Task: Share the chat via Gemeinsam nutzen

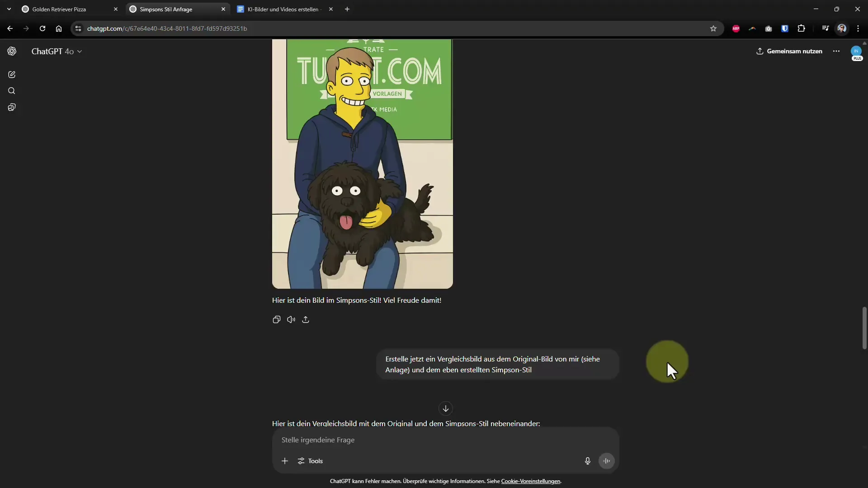Action: point(789,51)
